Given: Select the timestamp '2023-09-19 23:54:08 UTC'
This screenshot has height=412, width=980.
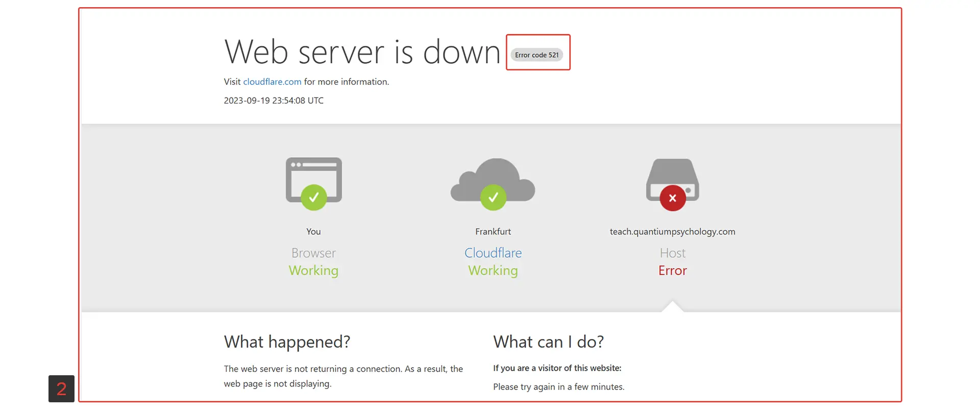Looking at the screenshot, I should coord(274,101).
